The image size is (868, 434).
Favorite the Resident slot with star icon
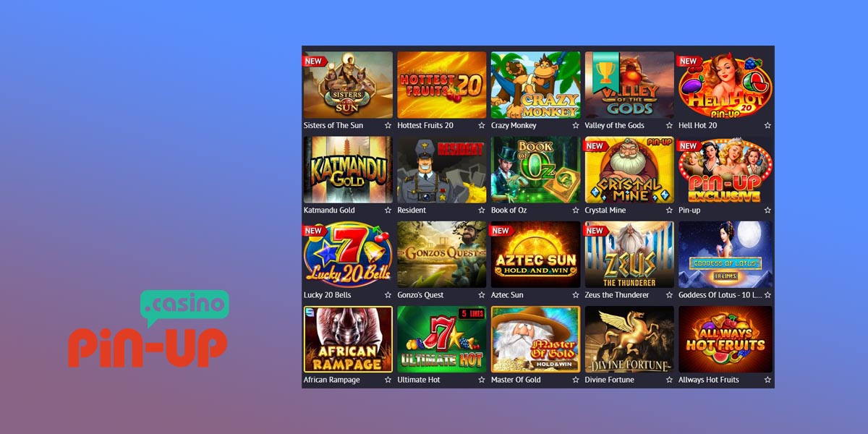point(482,210)
